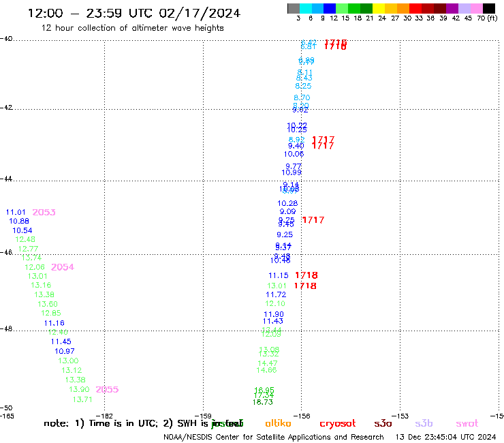This screenshot has width=504, height=443.
Task: Click wave height value '12.10'
Action: tap(275, 303)
